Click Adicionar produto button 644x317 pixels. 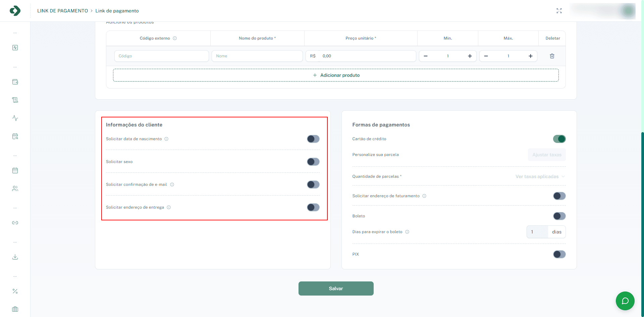[x=336, y=75]
